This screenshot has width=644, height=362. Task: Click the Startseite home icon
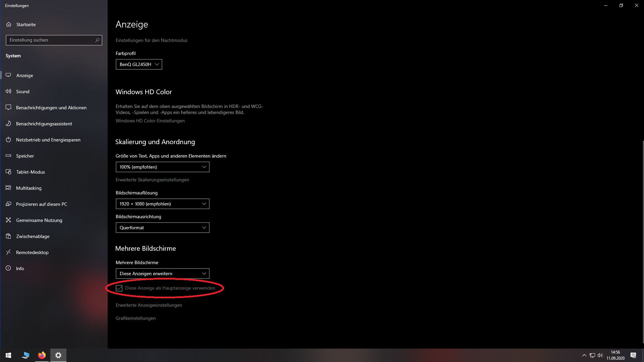point(9,24)
